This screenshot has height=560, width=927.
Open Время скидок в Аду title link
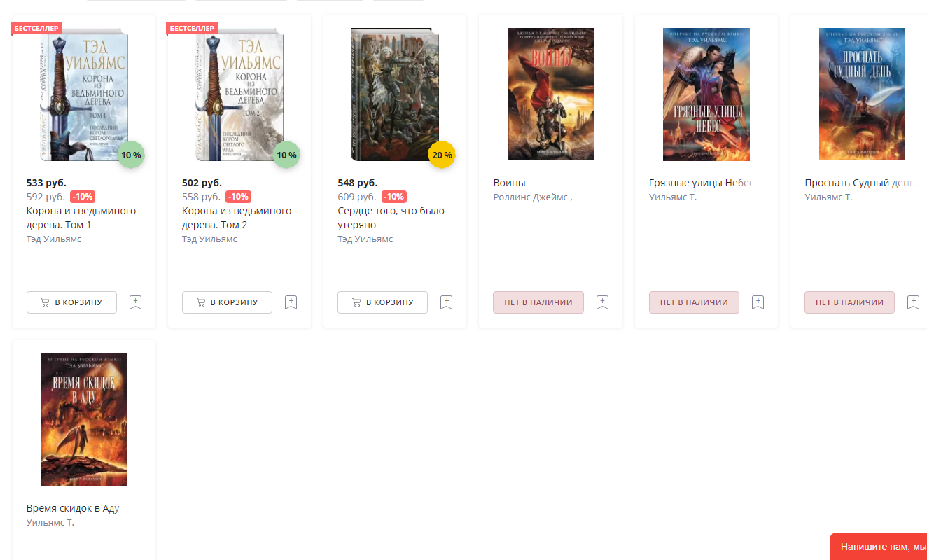[x=73, y=508]
